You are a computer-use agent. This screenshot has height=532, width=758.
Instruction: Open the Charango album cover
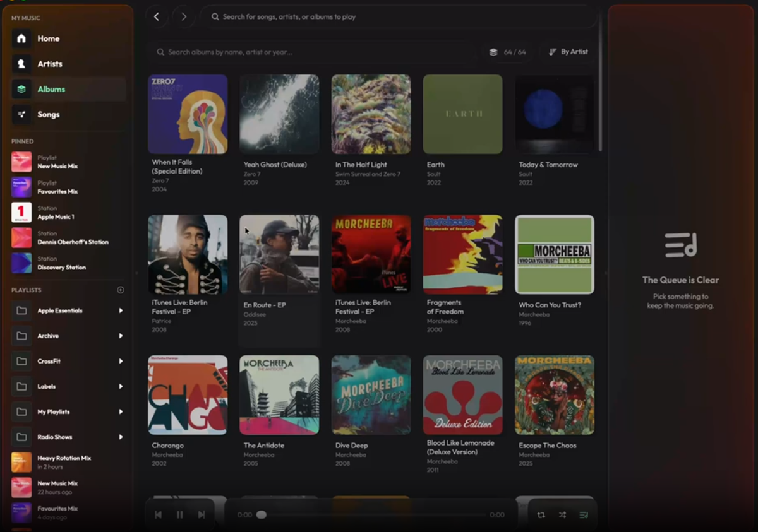click(188, 395)
